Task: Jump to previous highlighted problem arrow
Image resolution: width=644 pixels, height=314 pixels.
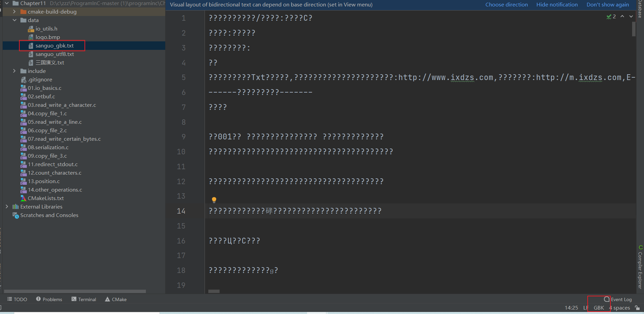Action: point(622,16)
